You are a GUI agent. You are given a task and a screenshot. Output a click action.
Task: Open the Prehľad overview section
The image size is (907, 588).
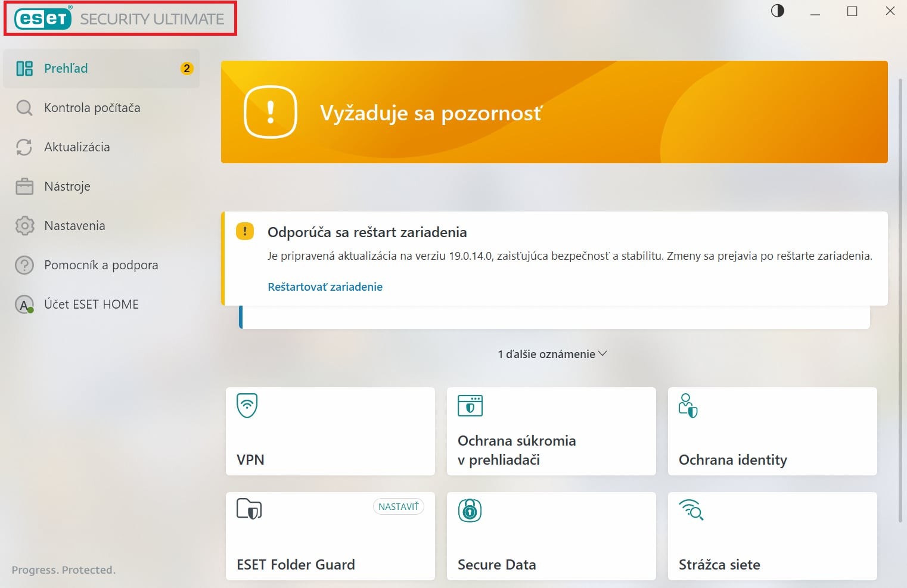pos(66,69)
